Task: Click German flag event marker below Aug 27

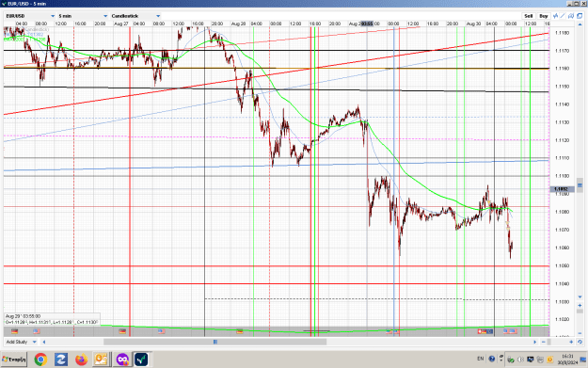Action: [x=122, y=331]
